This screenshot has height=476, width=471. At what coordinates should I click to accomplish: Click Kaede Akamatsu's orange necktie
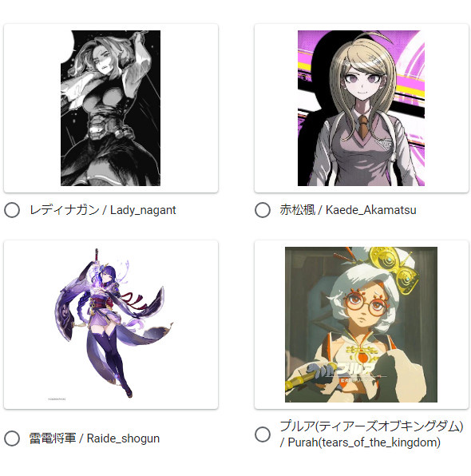(363, 126)
